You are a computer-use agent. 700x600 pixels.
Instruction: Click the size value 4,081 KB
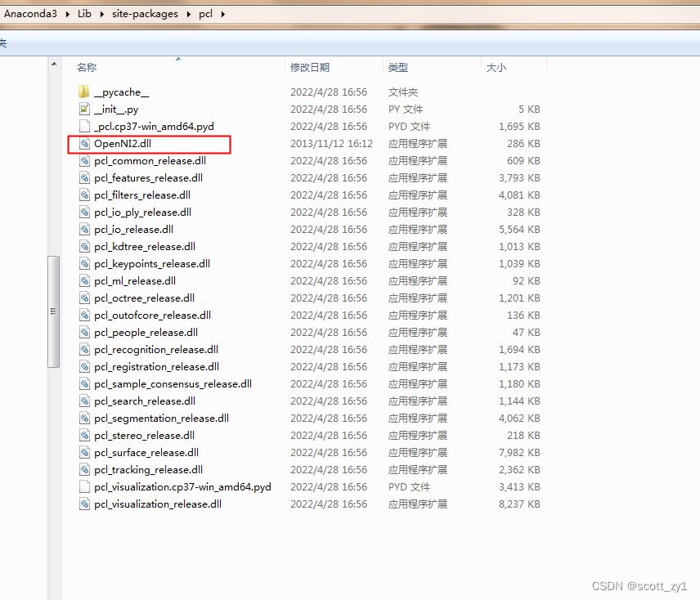point(519,195)
